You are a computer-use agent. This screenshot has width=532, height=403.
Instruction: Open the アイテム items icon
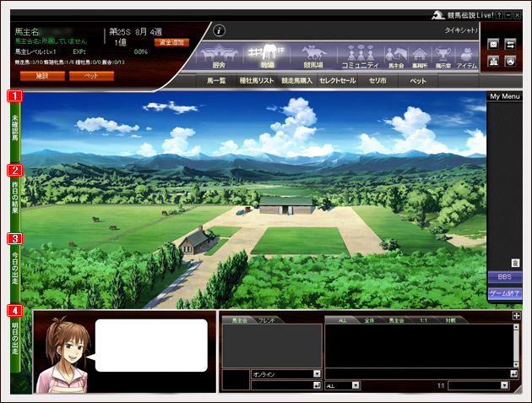466,57
